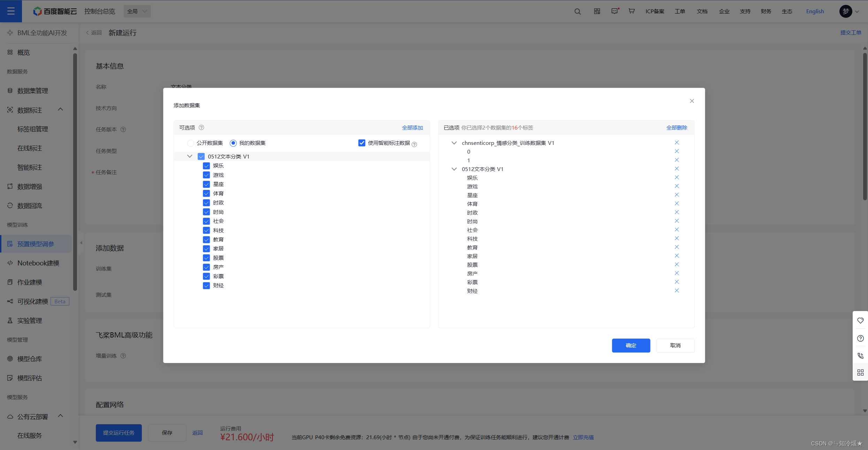The height and width of the screenshot is (450, 868).
Task: Remove label 0 from selected items
Action: point(677,151)
